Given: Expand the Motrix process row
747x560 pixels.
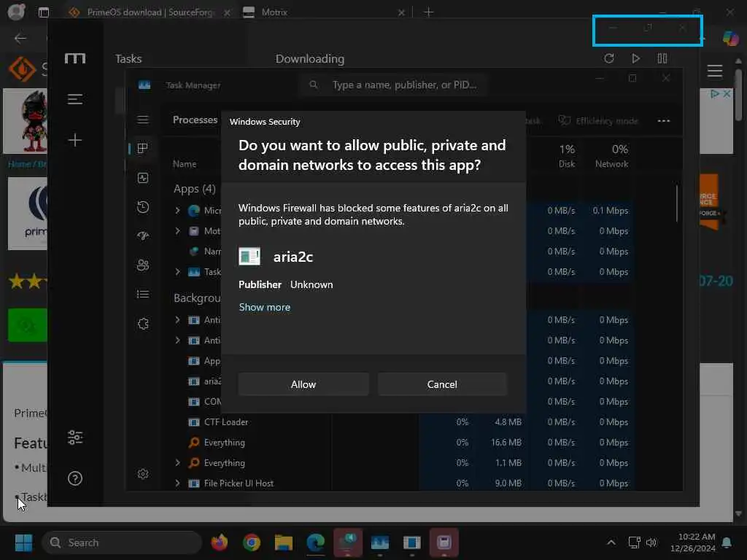Looking at the screenshot, I should coord(177,230).
